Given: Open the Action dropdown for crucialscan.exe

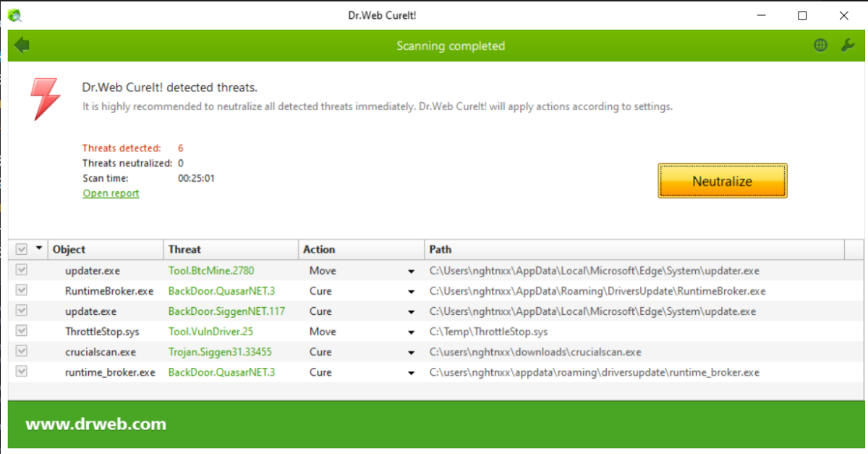Looking at the screenshot, I should (x=412, y=353).
